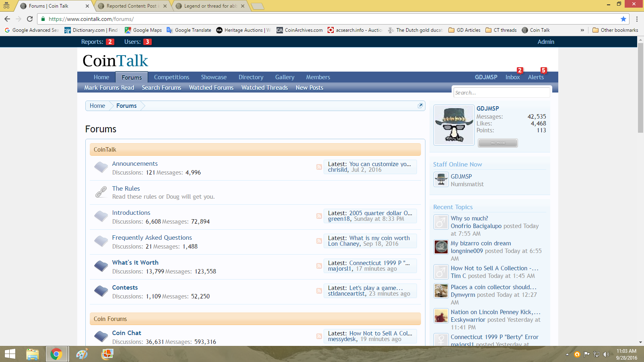Click the RSS feed icon for Announcements
644x362 pixels.
tap(319, 167)
